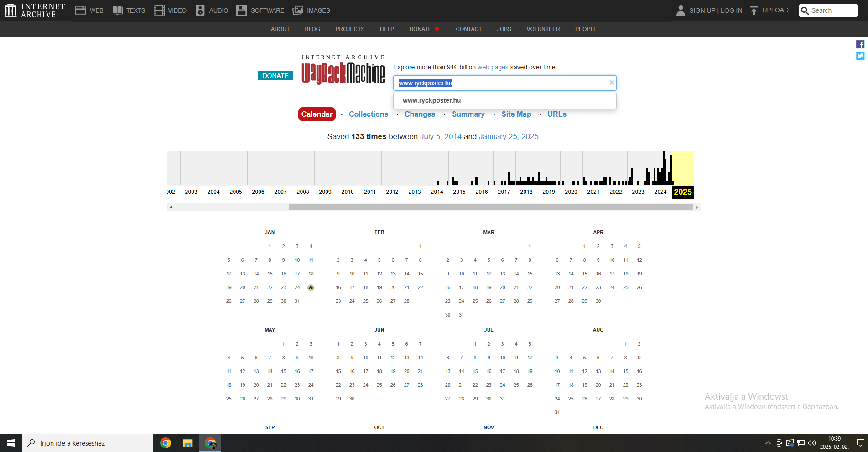The width and height of the screenshot is (868, 452).
Task: Click the timeline horizontal scrollbar thumb
Action: (x=491, y=207)
